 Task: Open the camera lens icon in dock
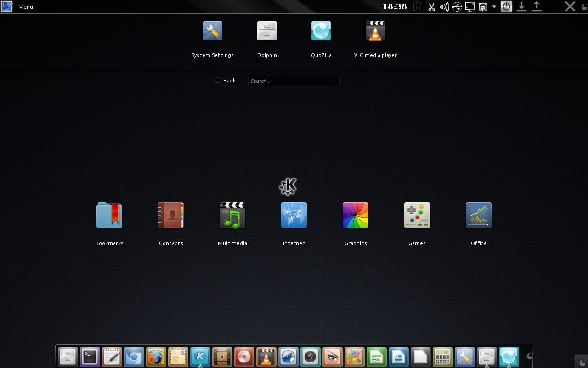[311, 356]
